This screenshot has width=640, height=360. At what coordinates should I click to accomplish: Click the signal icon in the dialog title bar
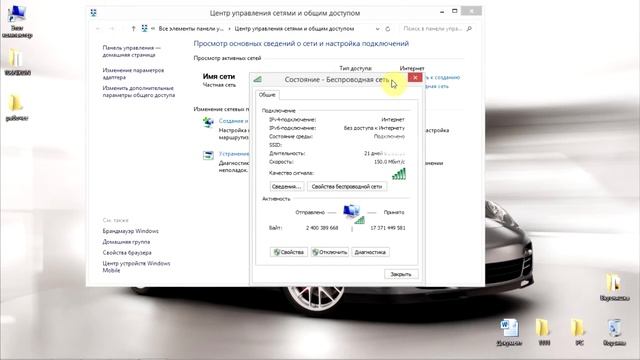pyautogui.click(x=258, y=79)
